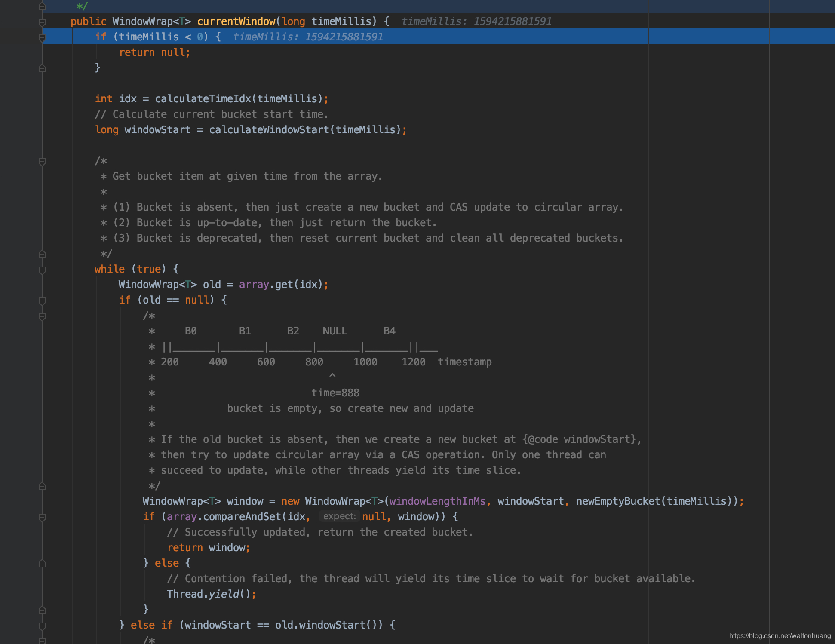Fold the 'while (true)' loop in gutter
Screen dimensions: 835x644
(42, 270)
